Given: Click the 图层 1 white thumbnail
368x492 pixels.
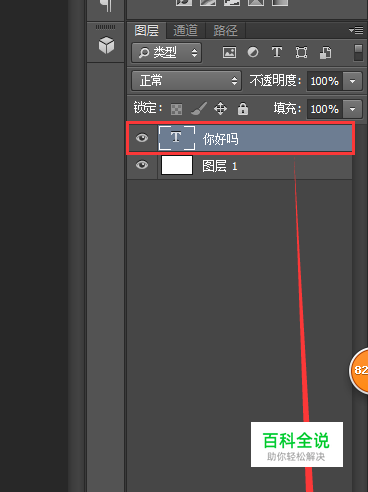Looking at the screenshot, I should (x=177, y=165).
